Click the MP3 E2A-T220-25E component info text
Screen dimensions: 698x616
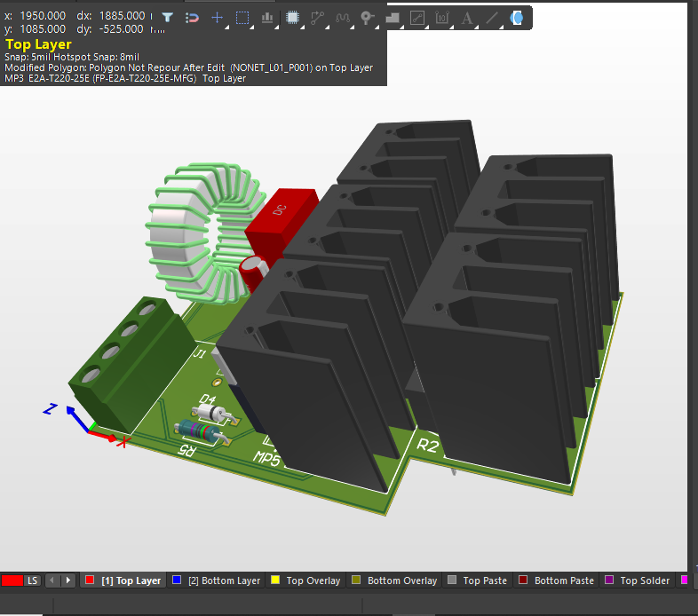tap(125, 78)
